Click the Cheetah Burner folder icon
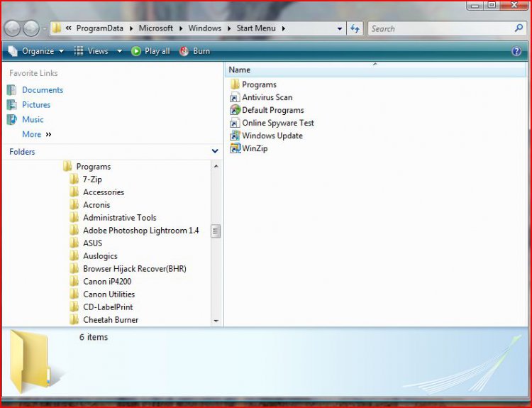This screenshot has width=532, height=408. (74, 320)
